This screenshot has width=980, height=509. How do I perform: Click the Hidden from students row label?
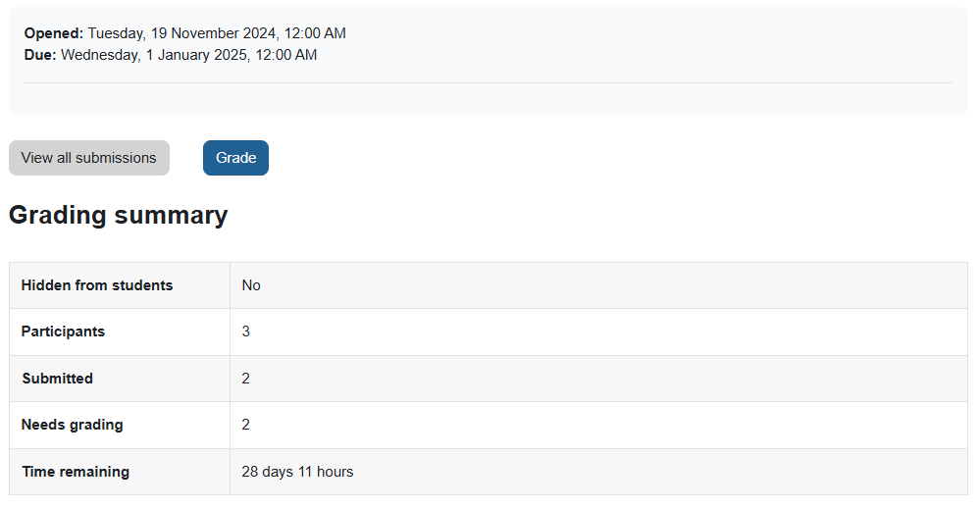97,285
